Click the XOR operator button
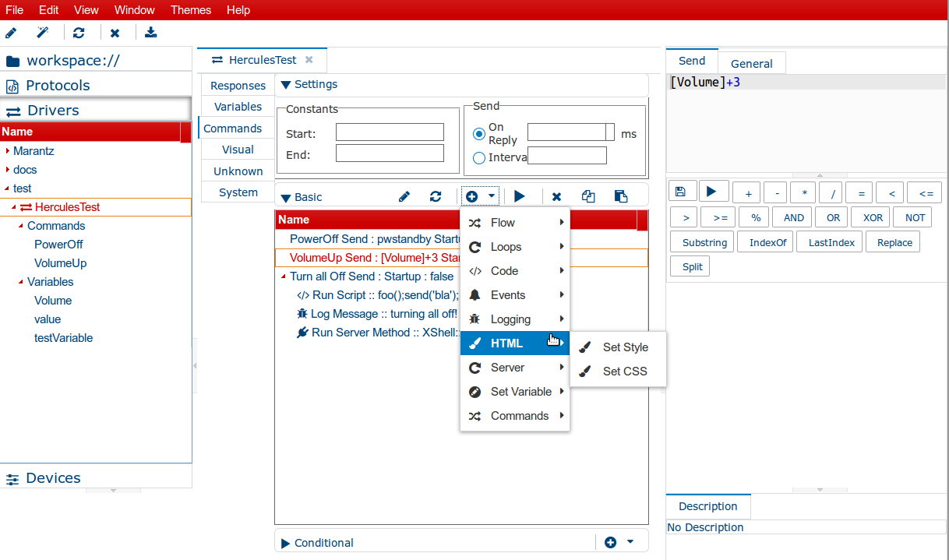 coord(872,218)
